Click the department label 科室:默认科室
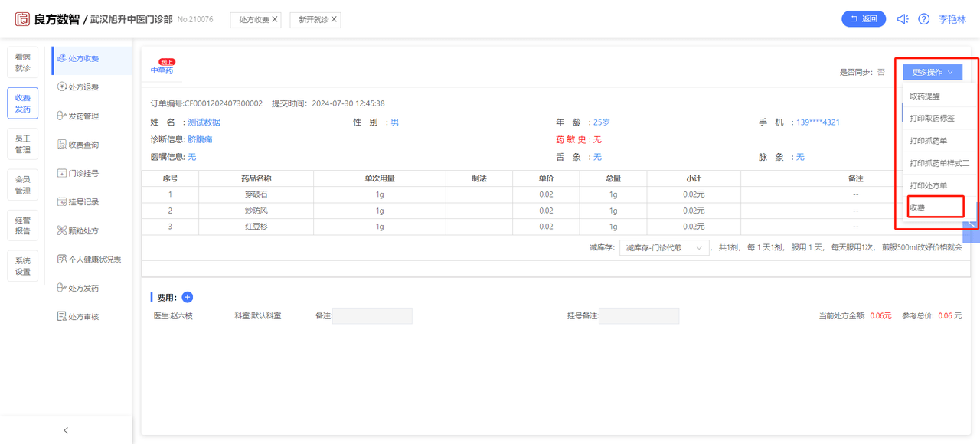This screenshot has height=444, width=980. pos(258,315)
